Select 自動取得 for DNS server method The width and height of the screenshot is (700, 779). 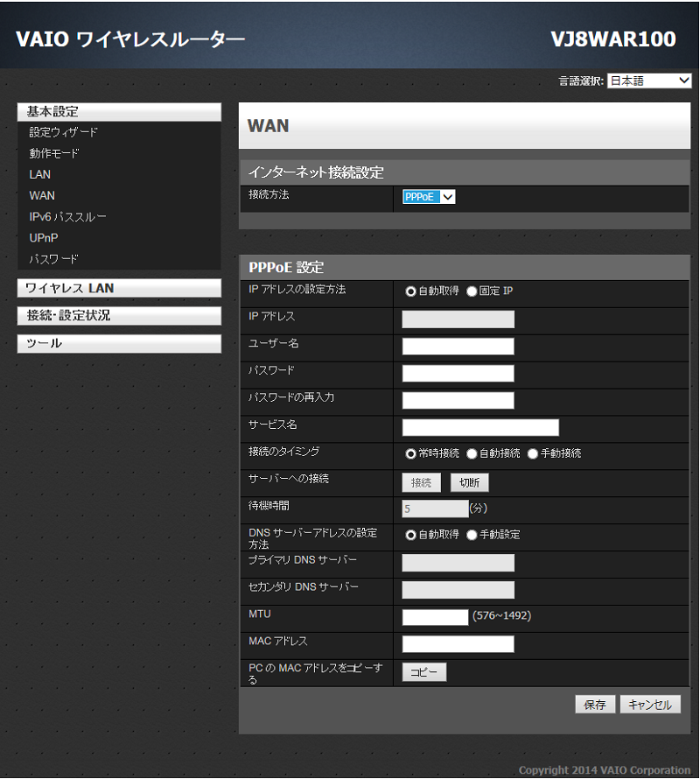pyautogui.click(x=410, y=535)
